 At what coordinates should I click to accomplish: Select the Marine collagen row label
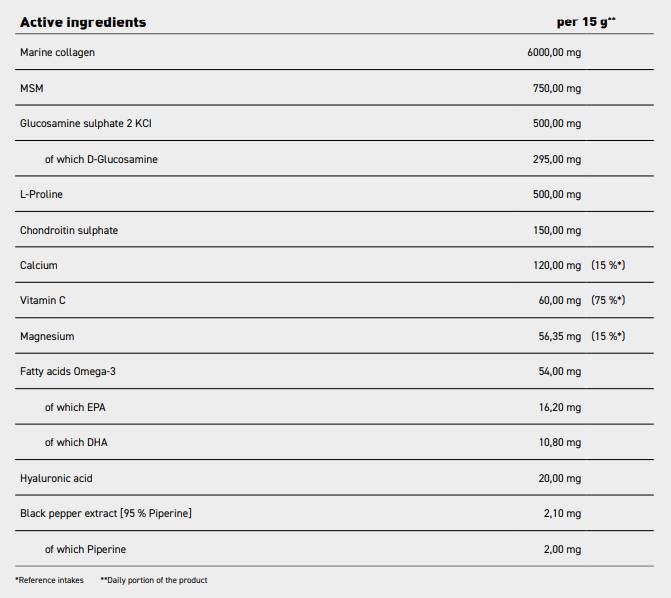(x=57, y=52)
